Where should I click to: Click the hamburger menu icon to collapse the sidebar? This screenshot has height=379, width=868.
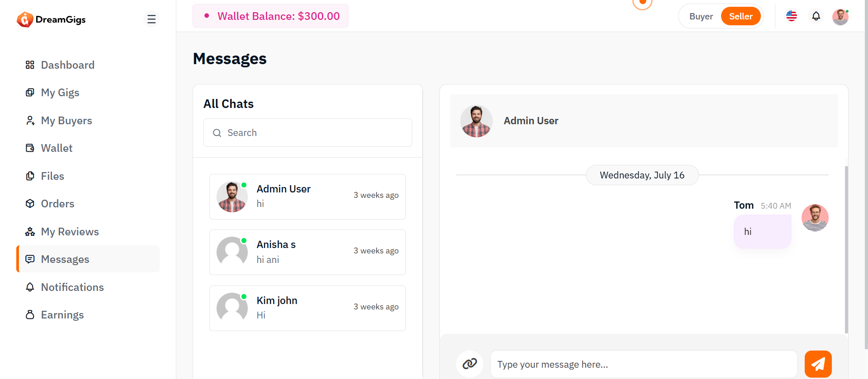(x=151, y=19)
